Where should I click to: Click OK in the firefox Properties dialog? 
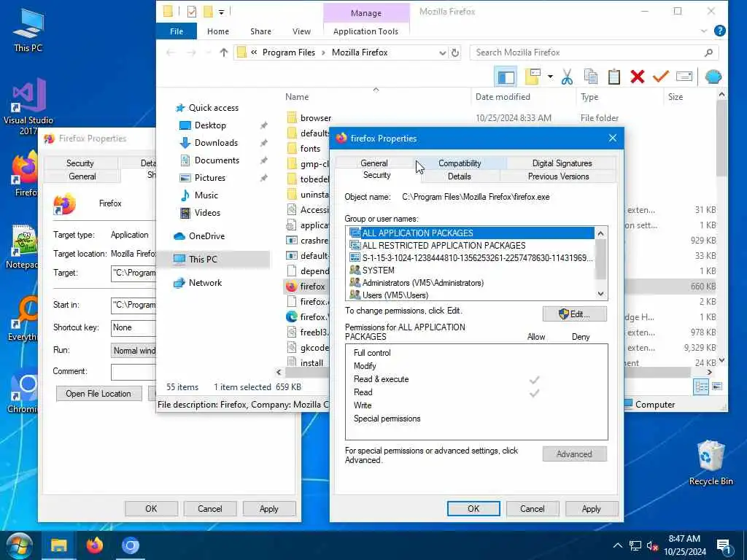[473, 508]
